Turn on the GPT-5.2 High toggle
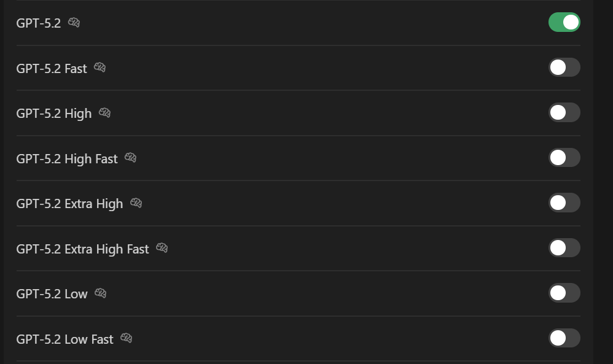Viewport: 613px width, 364px height. coord(564,113)
